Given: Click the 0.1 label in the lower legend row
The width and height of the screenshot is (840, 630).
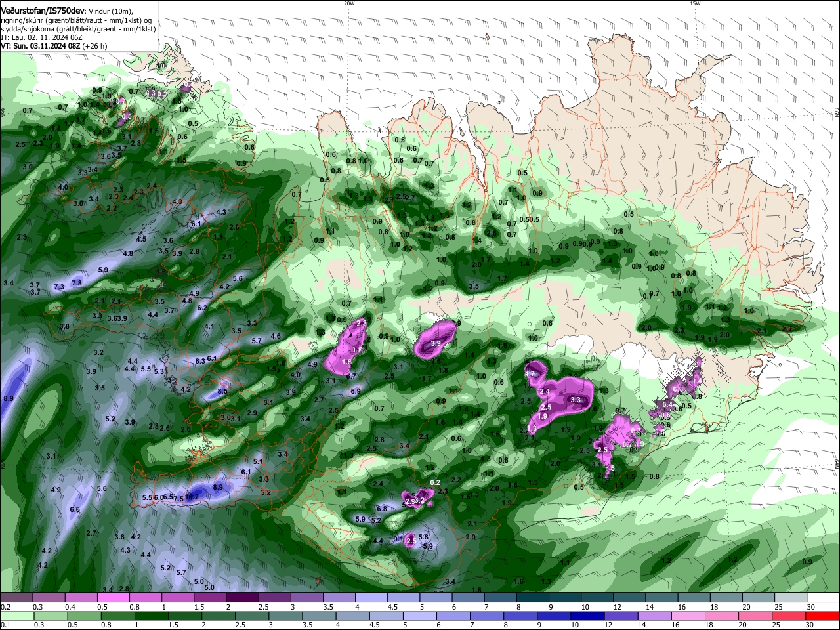Looking at the screenshot, I should tap(5, 625).
